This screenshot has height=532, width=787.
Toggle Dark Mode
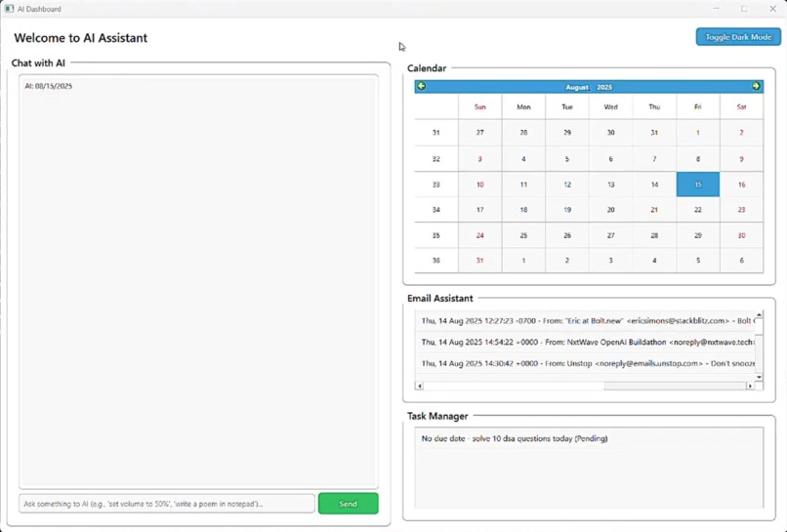point(738,37)
